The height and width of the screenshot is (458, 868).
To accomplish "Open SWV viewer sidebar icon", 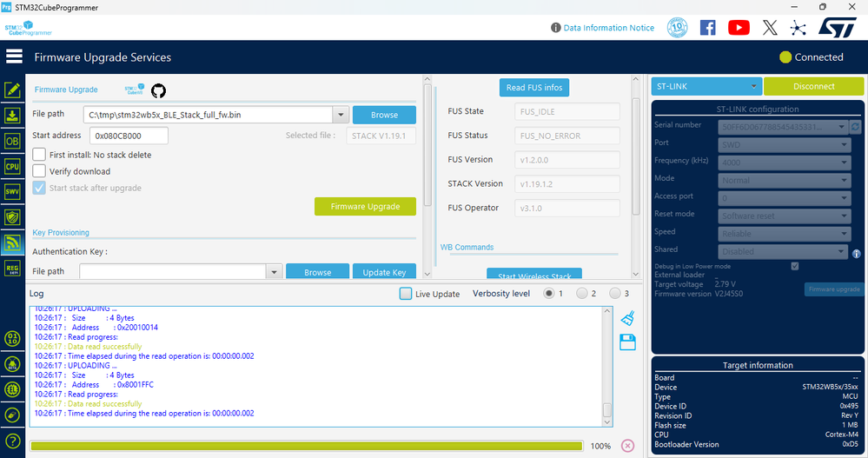I will 12,191.
